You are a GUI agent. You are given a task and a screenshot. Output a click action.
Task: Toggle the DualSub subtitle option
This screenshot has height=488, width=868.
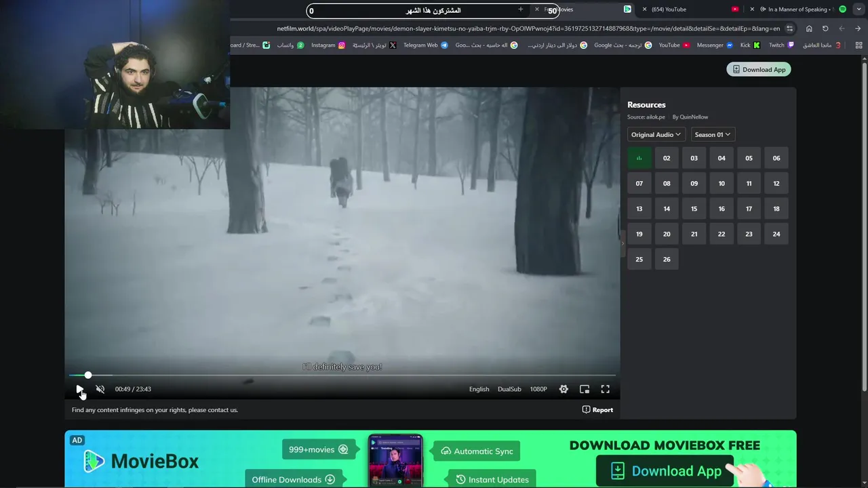(x=509, y=389)
